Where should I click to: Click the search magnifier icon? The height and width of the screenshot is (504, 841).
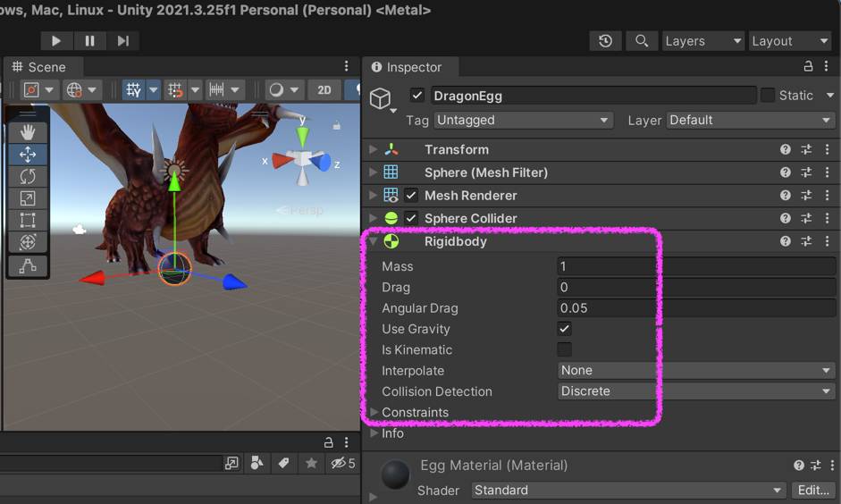(x=641, y=41)
